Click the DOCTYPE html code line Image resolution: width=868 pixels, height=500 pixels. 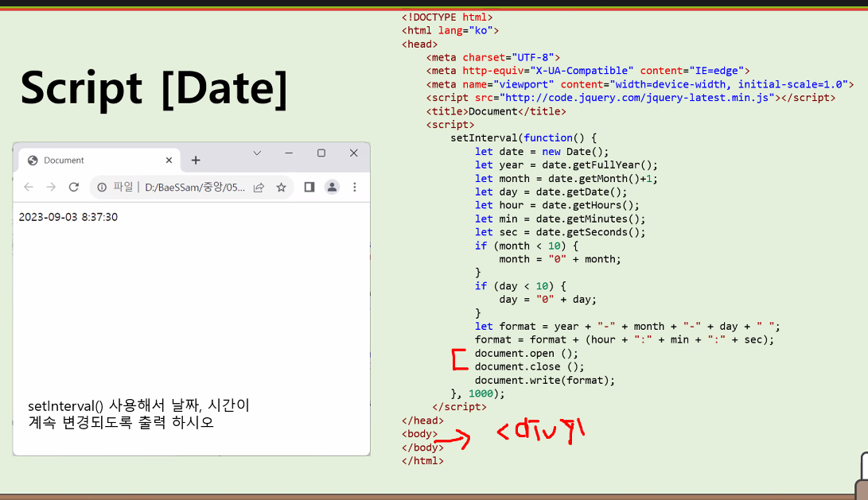447,17
